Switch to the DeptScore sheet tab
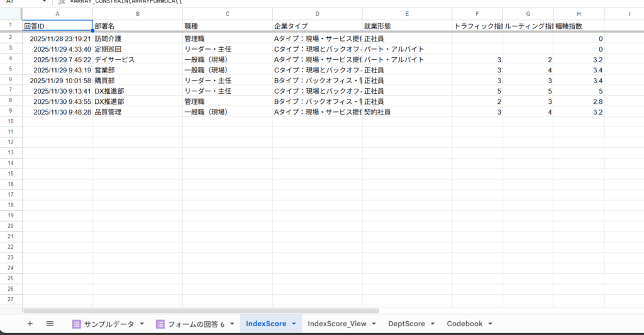This screenshot has width=644, height=335. click(x=406, y=324)
